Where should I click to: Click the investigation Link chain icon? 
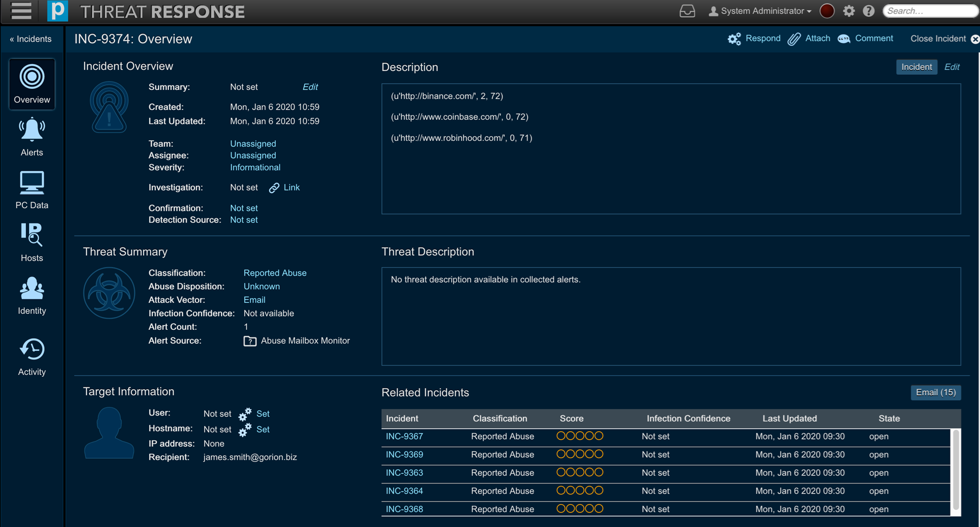(274, 188)
